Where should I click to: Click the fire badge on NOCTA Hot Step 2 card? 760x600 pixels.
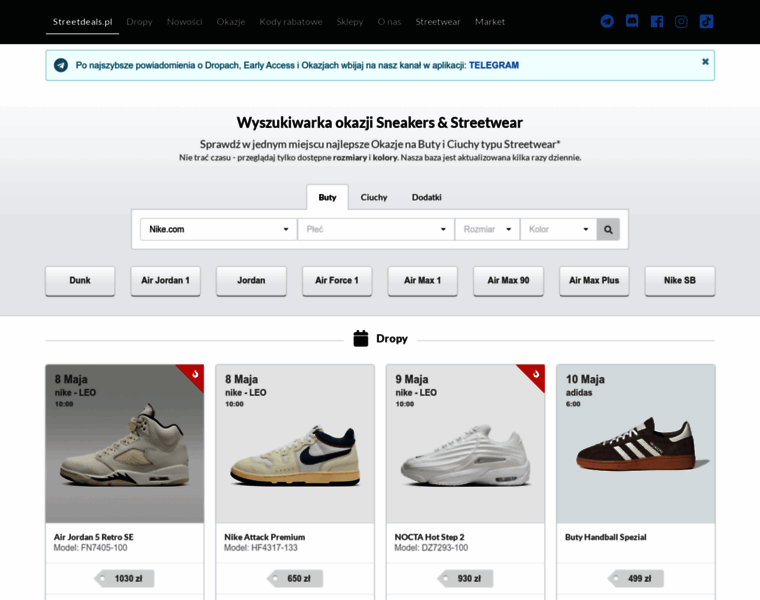pyautogui.click(x=536, y=374)
